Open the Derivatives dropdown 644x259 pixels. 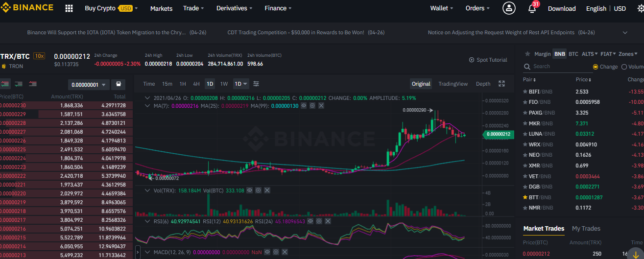point(235,8)
